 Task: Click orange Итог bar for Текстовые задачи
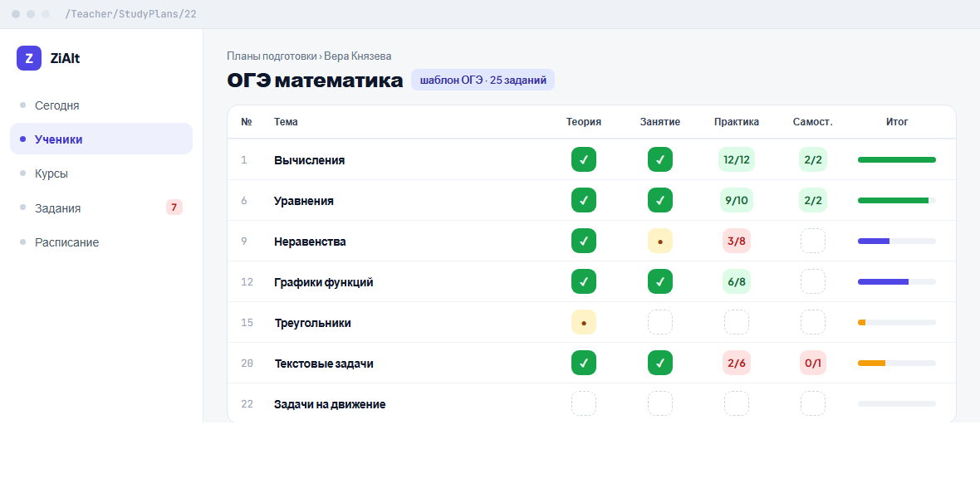[897, 363]
